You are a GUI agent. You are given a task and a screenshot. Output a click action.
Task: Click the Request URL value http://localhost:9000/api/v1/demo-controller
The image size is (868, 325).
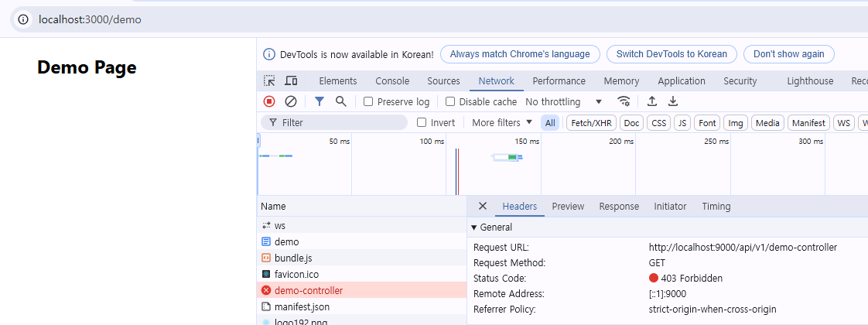pos(743,248)
